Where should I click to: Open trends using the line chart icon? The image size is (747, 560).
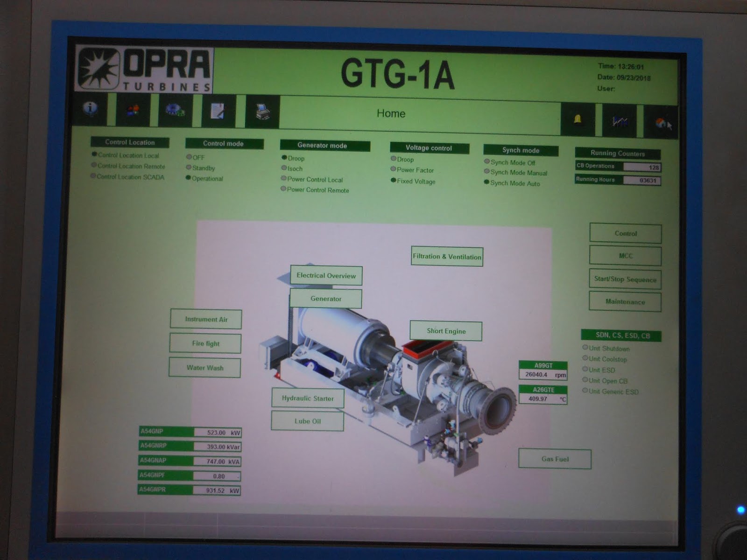tap(620, 120)
